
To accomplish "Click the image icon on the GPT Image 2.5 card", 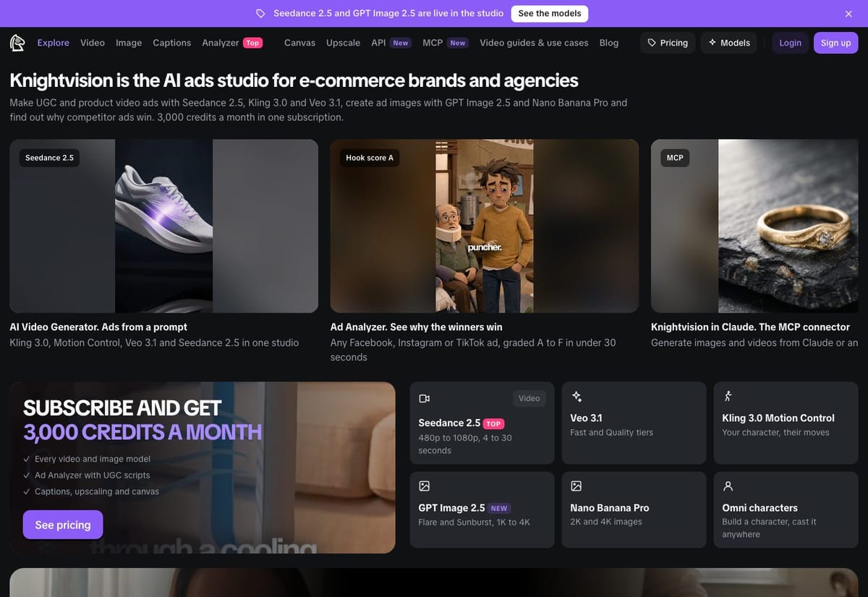I will [425, 486].
